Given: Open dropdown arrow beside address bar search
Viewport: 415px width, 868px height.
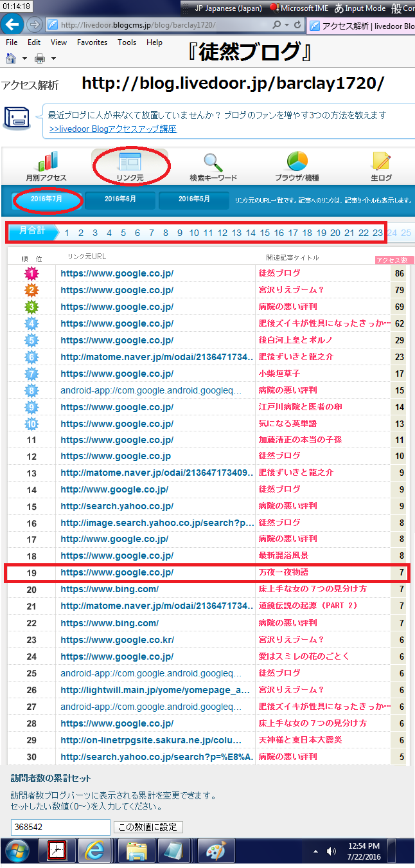Looking at the screenshot, I should [286, 24].
